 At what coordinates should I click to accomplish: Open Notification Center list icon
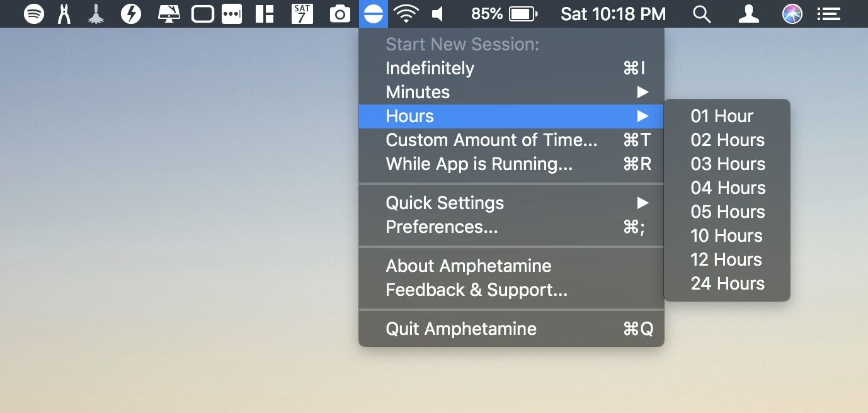(x=828, y=14)
